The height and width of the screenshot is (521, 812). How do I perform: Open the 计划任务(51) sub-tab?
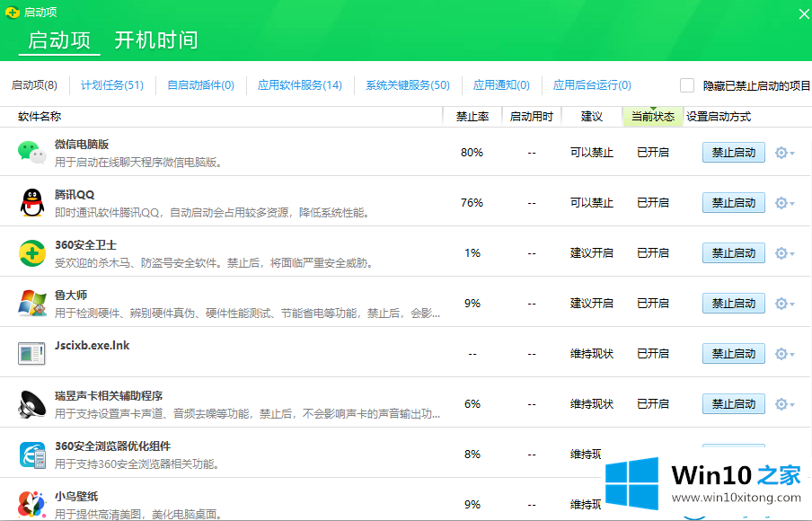pos(112,85)
